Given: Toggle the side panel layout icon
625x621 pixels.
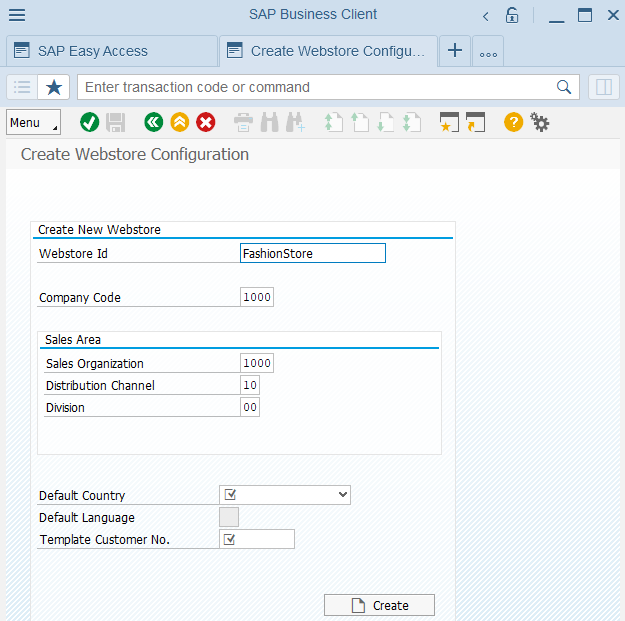Looking at the screenshot, I should tap(604, 87).
